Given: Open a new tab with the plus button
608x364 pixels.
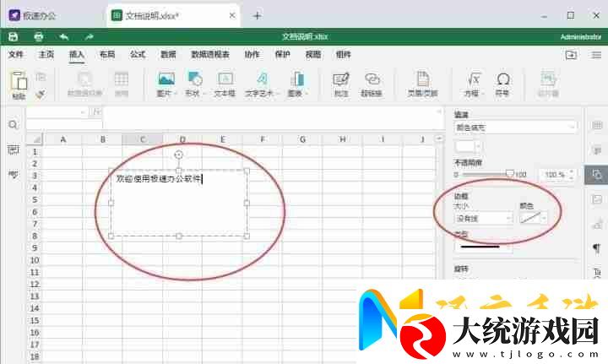Looking at the screenshot, I should click(x=257, y=16).
